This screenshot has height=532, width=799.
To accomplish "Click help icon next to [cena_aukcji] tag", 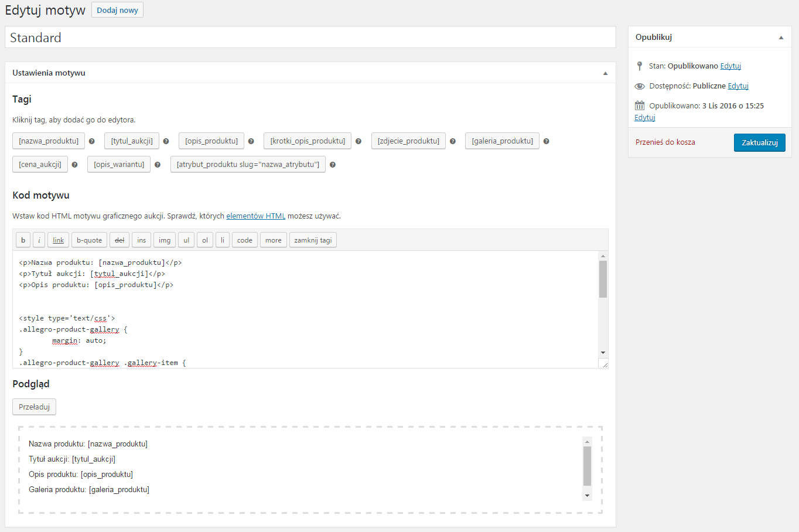I will point(74,165).
